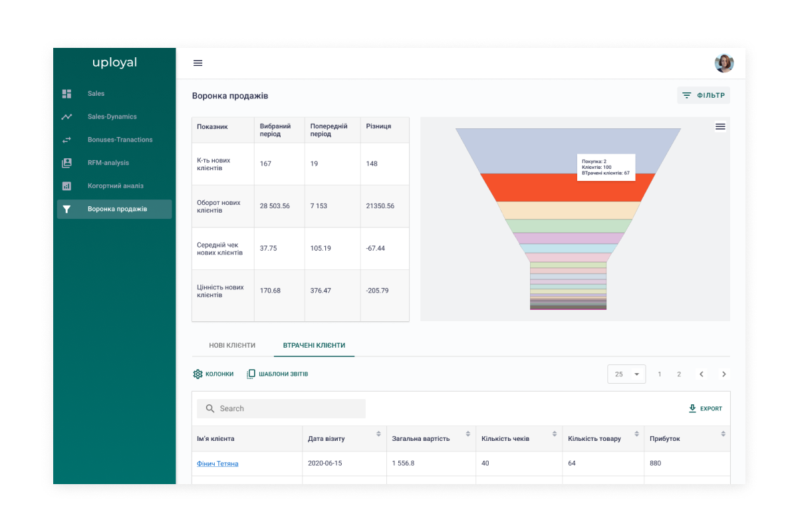Screen dimensions: 798x532
Task: Export the table with EXPORT button
Action: [x=705, y=409]
